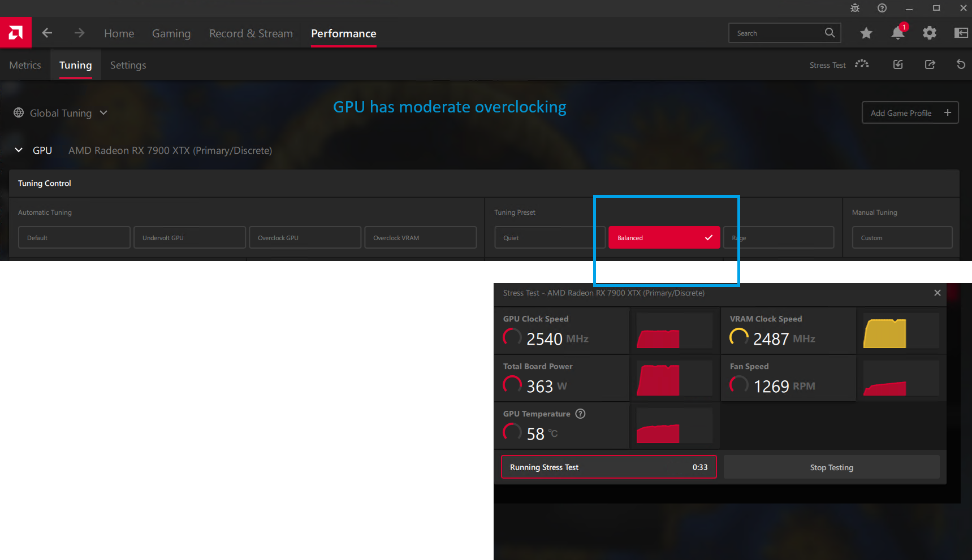Select the Quiet tuning preset
The image size is (972, 560).
(x=550, y=237)
